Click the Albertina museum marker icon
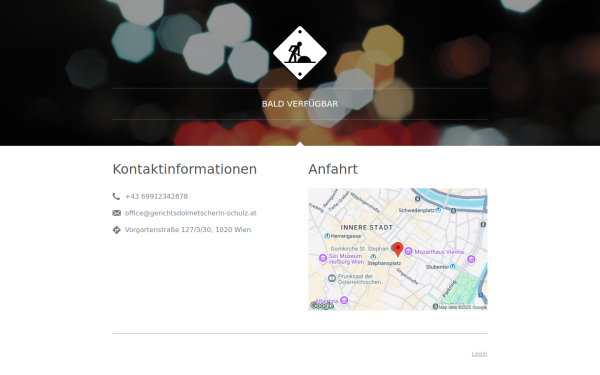Viewport: 600px width, 375px height. [x=344, y=300]
